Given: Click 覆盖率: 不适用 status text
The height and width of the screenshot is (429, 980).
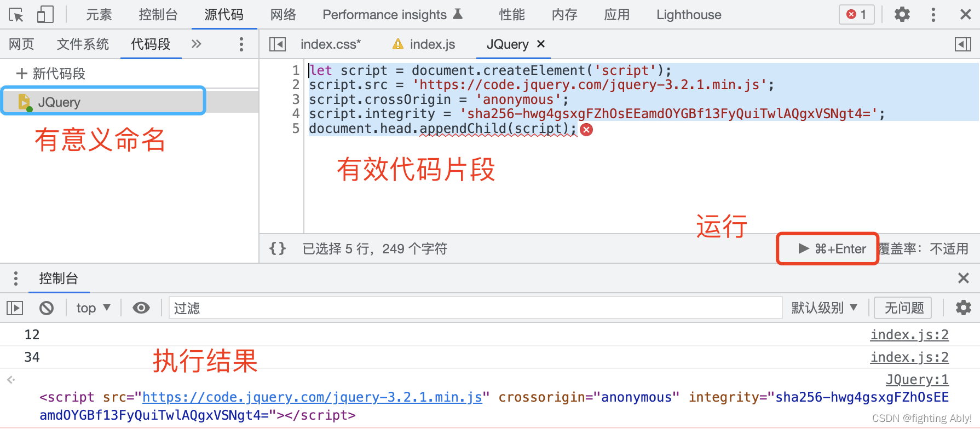Looking at the screenshot, I should click(x=924, y=249).
